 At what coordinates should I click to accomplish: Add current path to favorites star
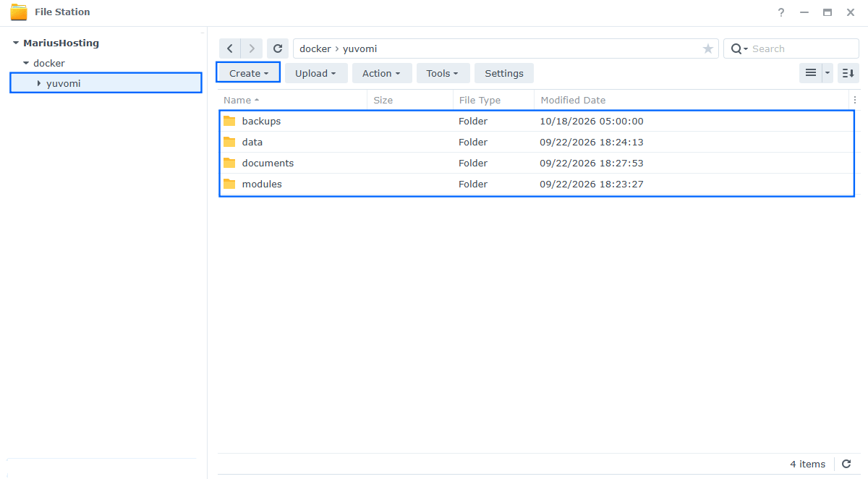707,48
